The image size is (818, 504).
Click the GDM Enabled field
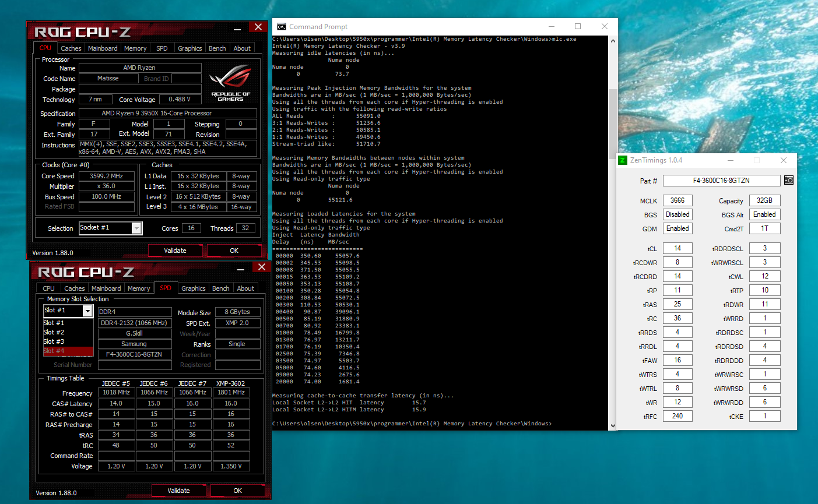click(x=677, y=228)
